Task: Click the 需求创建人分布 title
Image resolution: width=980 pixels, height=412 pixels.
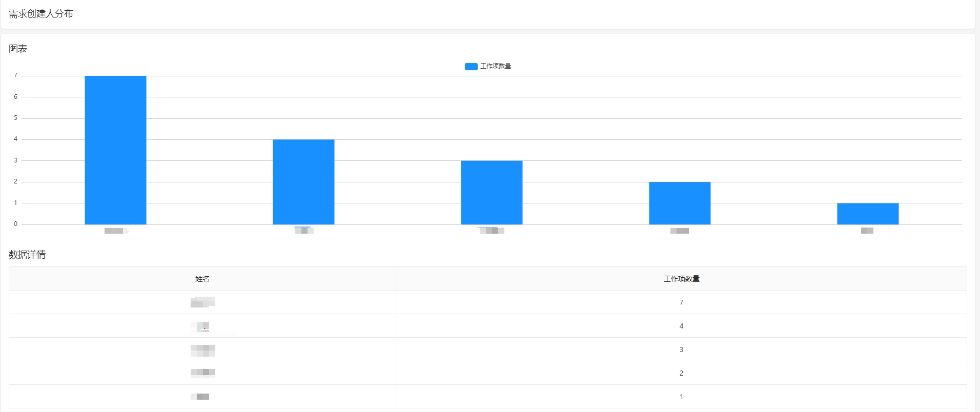Action: [x=41, y=14]
